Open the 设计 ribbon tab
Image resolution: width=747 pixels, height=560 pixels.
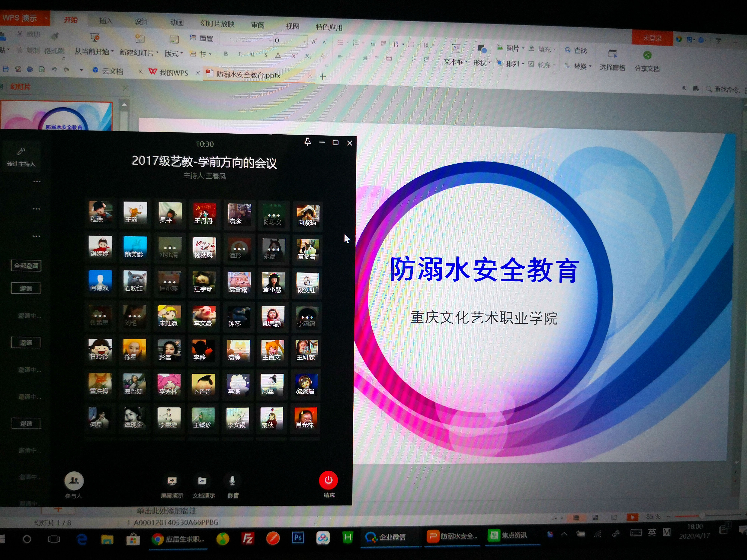pos(142,22)
